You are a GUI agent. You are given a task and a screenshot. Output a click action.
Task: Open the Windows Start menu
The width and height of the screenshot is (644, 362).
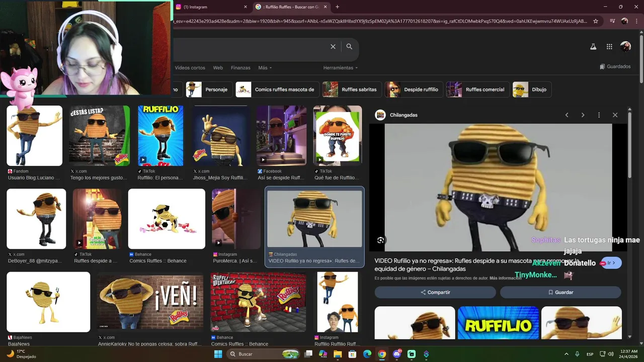click(x=218, y=354)
